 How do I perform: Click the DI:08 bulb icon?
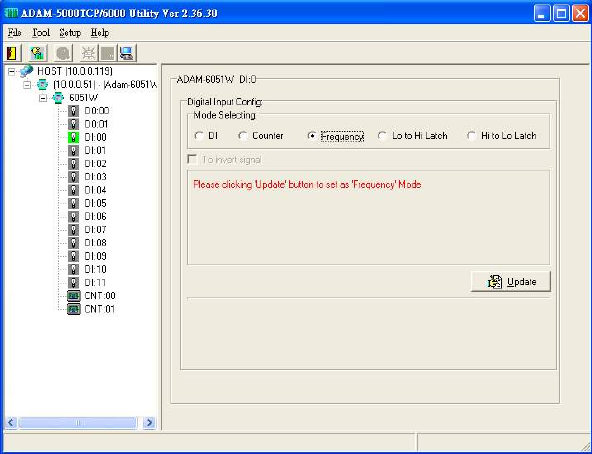(x=73, y=243)
